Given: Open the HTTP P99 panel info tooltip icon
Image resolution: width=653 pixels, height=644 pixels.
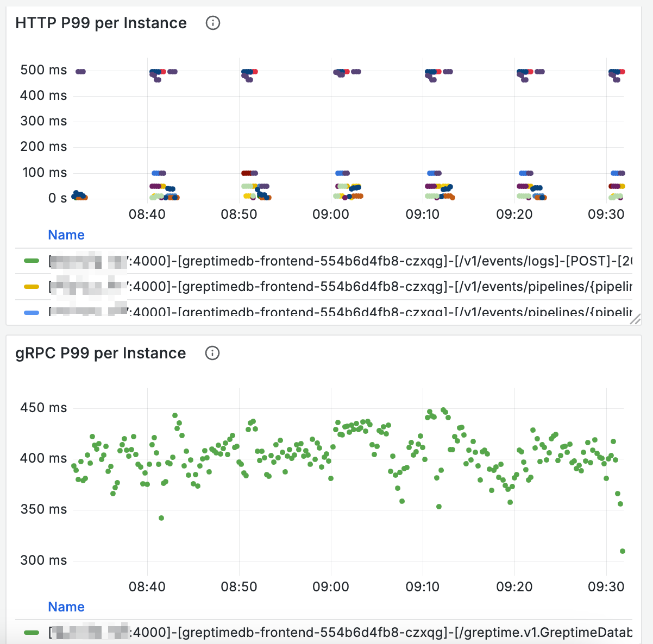Looking at the screenshot, I should 213,23.
